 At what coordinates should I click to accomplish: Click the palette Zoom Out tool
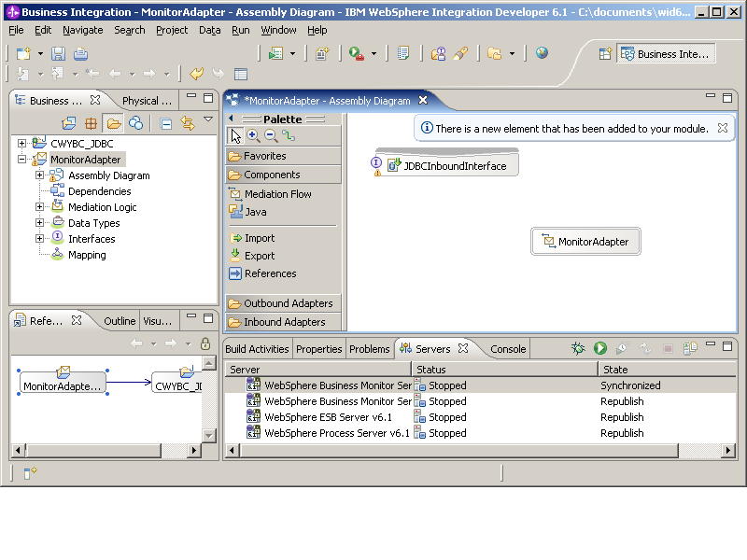(x=271, y=136)
